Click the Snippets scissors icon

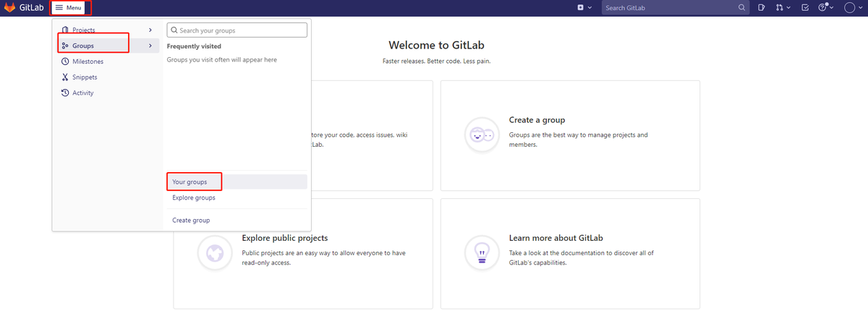pyautogui.click(x=65, y=77)
